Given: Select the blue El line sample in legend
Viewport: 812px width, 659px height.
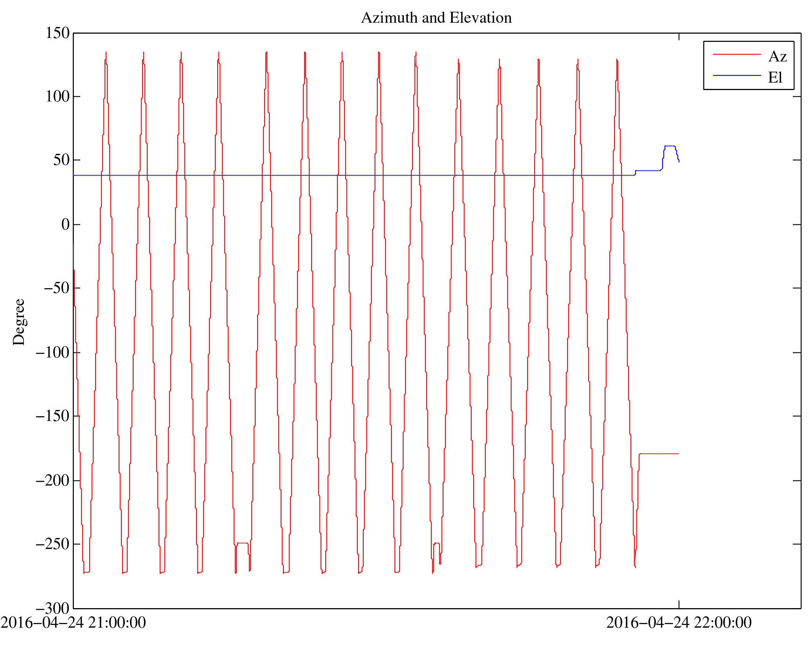Looking at the screenshot, I should 736,75.
